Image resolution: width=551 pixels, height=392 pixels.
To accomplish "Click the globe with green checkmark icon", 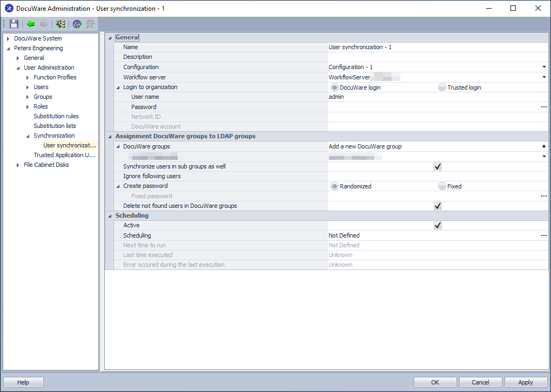I will point(77,24).
